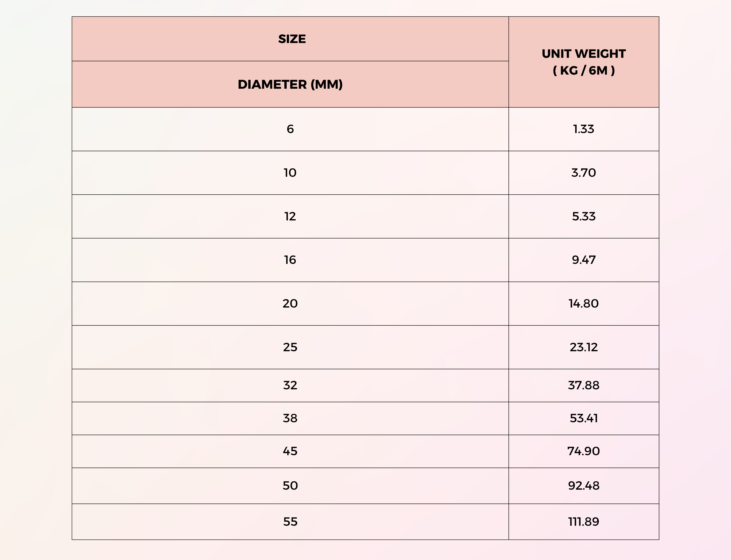Click the diameter 10 cell
This screenshot has height=560, width=731.
pos(290,173)
